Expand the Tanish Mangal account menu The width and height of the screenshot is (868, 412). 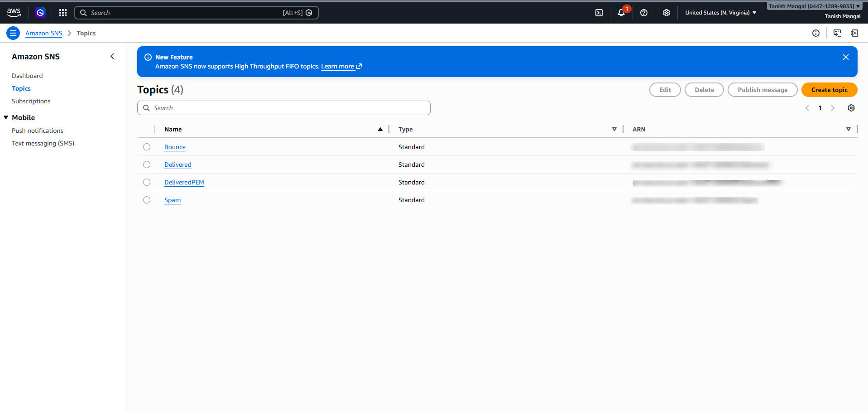814,6
